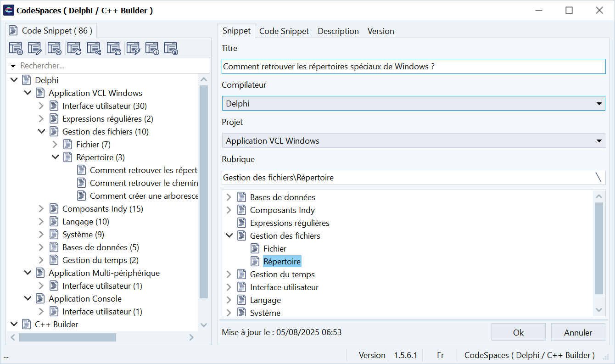This screenshot has width=615, height=364.
Task: Expand the Composants Indy (15) tree node
Action: pos(41,209)
